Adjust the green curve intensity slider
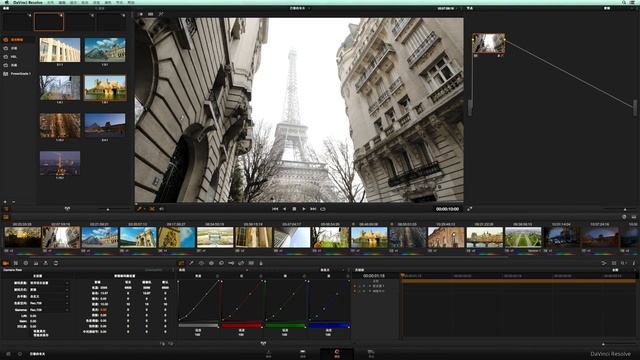This screenshot has height=360, width=640. (x=285, y=326)
